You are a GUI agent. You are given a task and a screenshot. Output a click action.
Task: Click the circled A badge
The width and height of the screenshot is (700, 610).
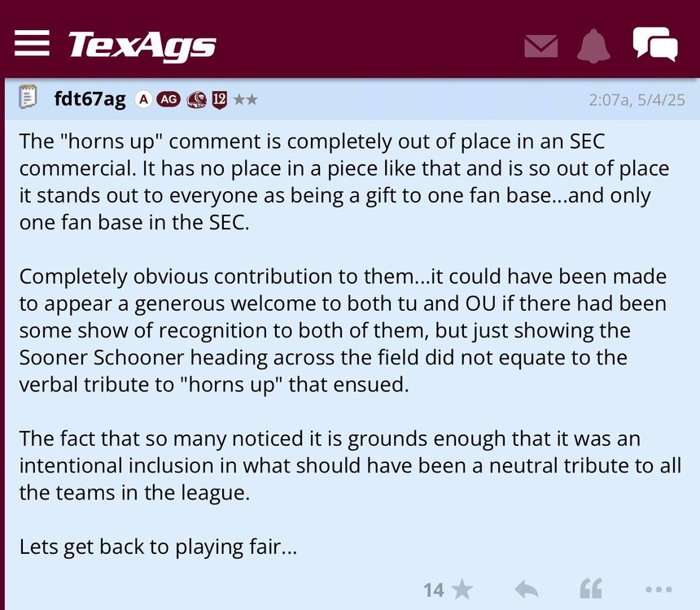coord(143,99)
